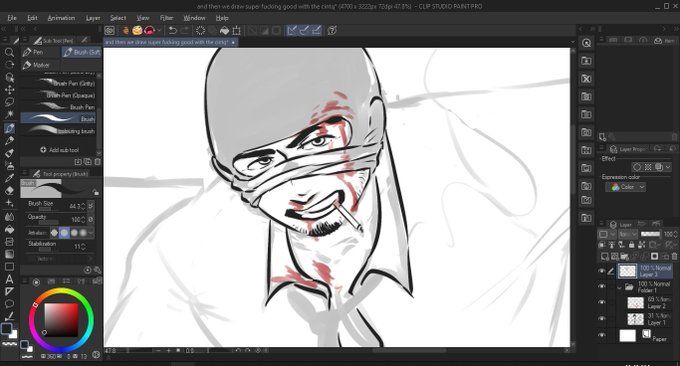Open the Expression color dropdown
Image resolution: width=680 pixels, height=366 pixels.
coord(625,187)
